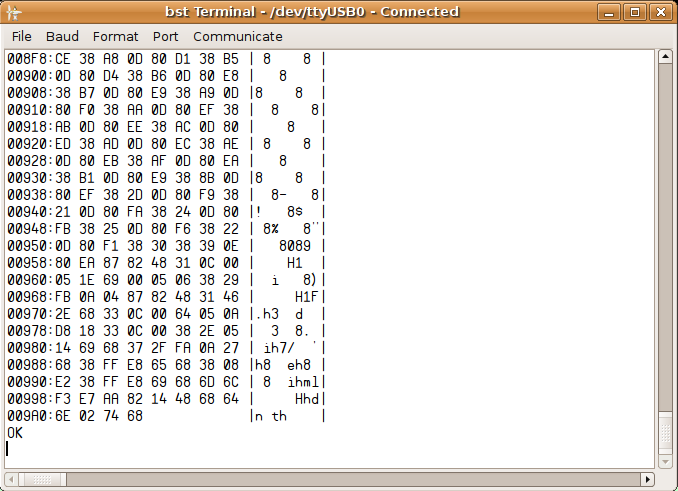Image resolution: width=678 pixels, height=491 pixels.
Task: Click address 00958 in the hex dump
Action: coord(29,263)
